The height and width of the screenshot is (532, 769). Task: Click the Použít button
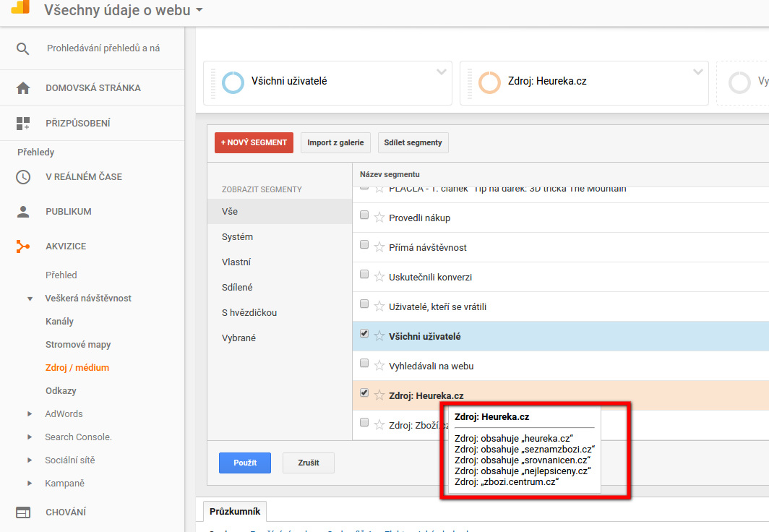click(244, 463)
